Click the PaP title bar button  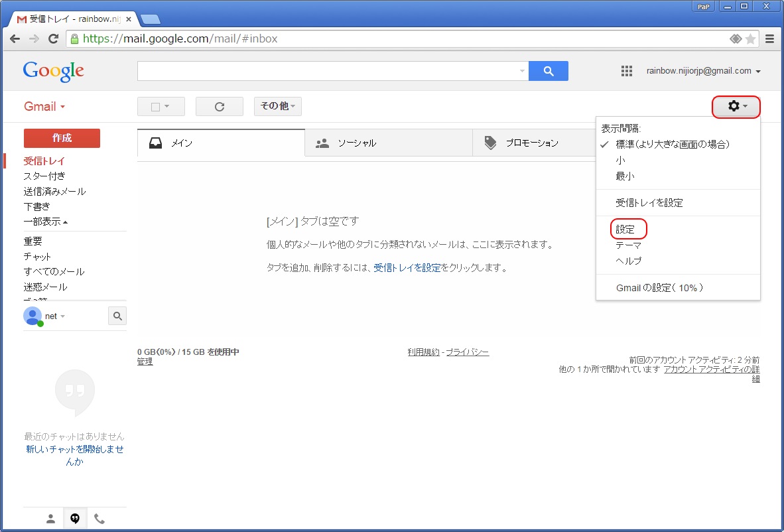pos(703,7)
